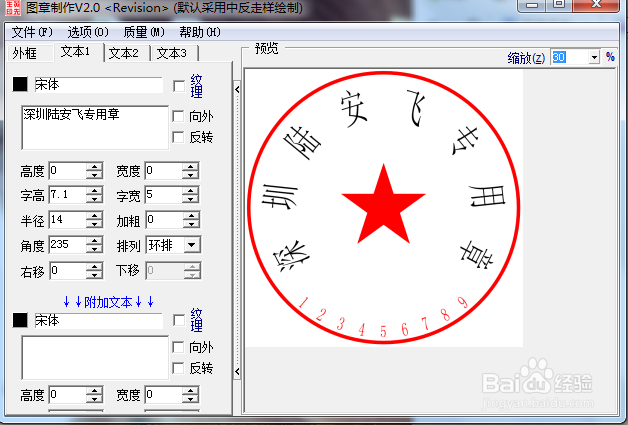Increase the 角度 value

(x=94, y=240)
